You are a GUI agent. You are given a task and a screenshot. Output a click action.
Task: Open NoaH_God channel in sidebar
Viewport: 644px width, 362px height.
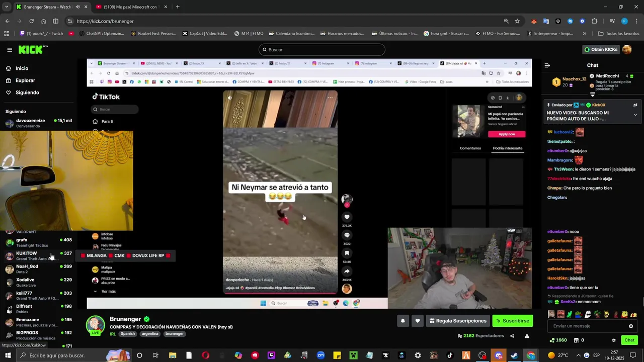tap(38, 269)
